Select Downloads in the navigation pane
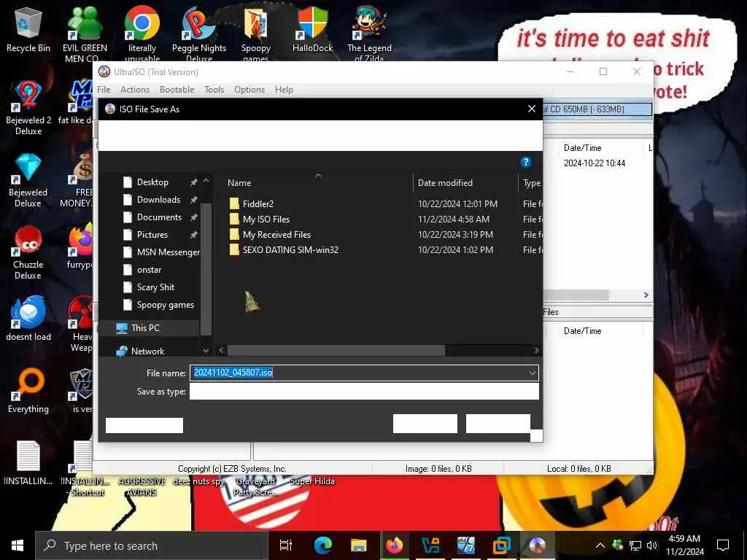Screen dimensions: 747x560 158,200
